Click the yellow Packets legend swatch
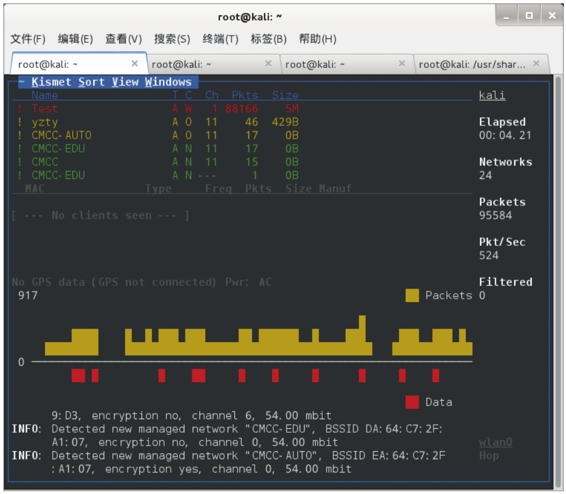This screenshot has width=566, height=494. 412,295
